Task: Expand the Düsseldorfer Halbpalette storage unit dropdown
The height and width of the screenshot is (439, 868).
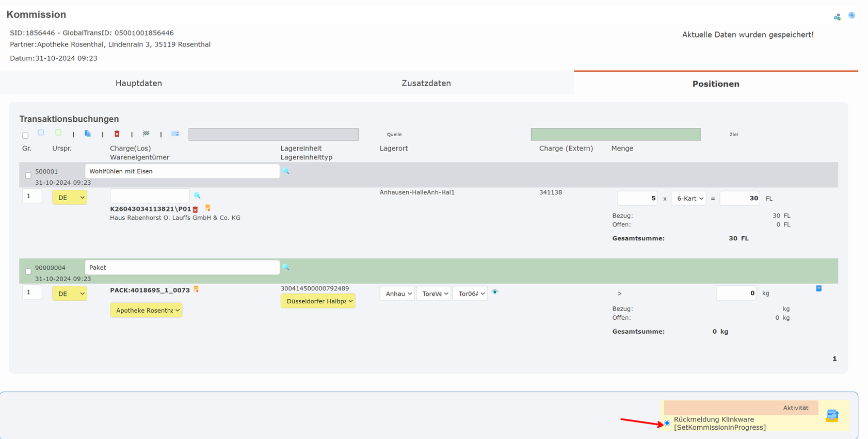Action: click(x=318, y=301)
